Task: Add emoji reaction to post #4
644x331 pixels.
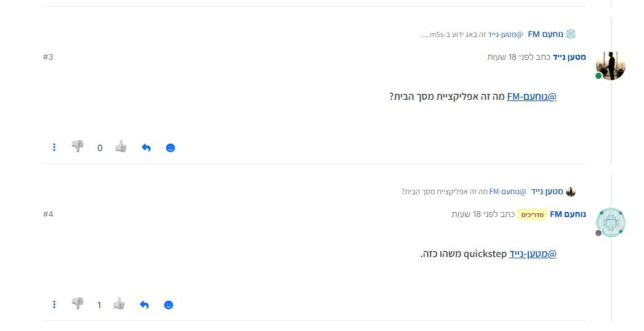Action: [x=169, y=304]
